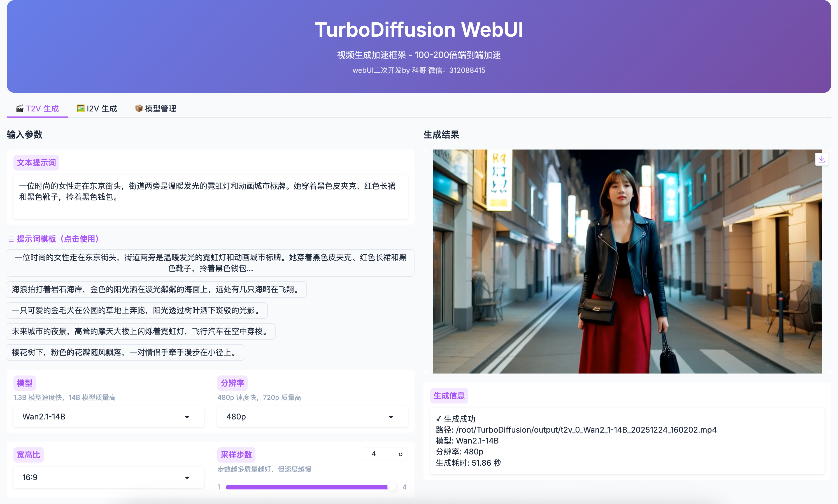Image resolution: width=838 pixels, height=504 pixels.
Task: Click the generated video preview
Action: point(627,261)
